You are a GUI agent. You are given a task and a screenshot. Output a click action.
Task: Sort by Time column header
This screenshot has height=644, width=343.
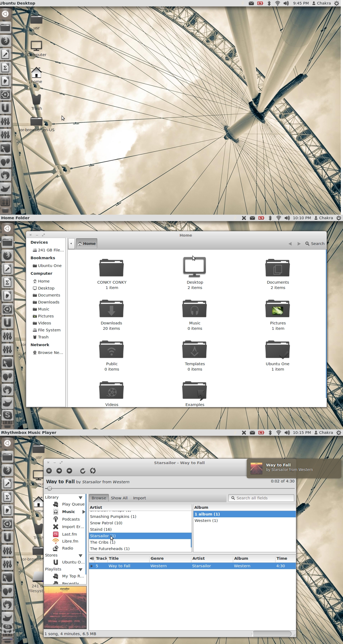coord(285,558)
